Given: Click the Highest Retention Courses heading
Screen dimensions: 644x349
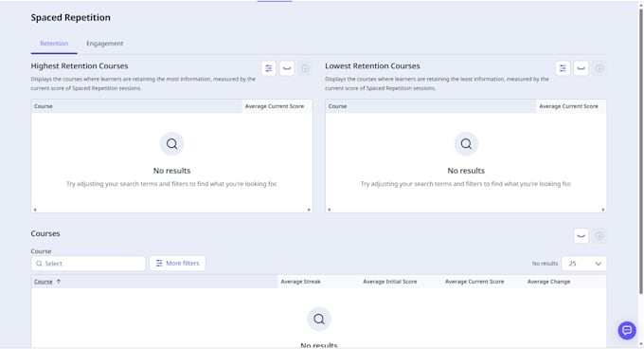Looking at the screenshot, I should click(80, 65).
